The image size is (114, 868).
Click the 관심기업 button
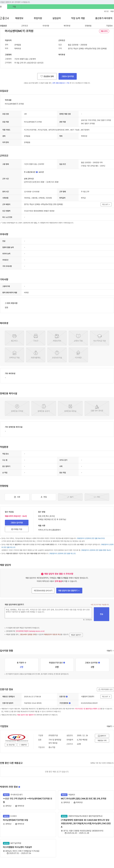pos(10,745)
